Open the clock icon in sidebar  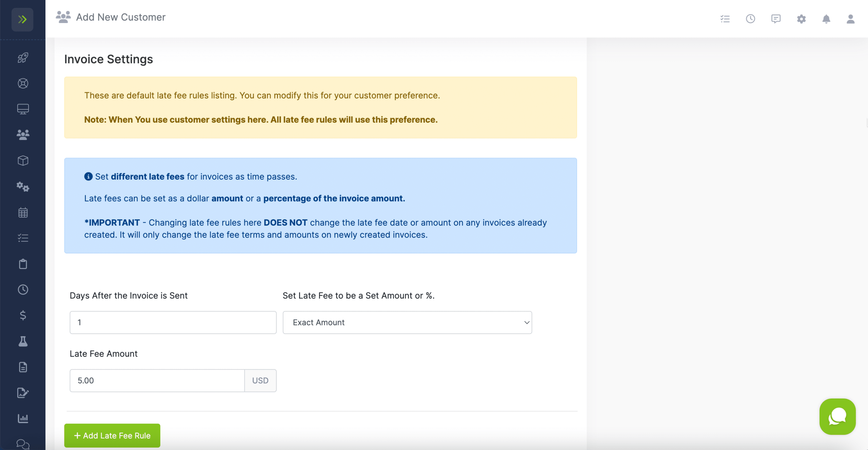[23, 290]
